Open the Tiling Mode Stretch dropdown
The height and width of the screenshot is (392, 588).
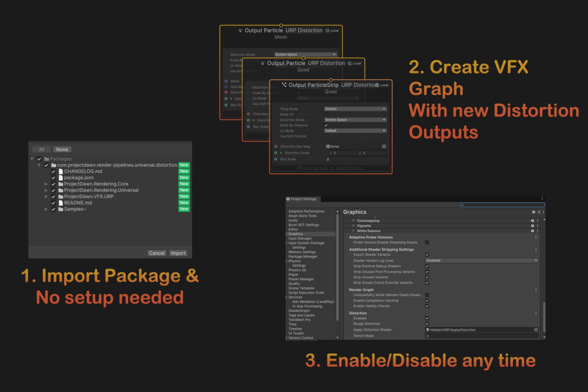pos(355,109)
